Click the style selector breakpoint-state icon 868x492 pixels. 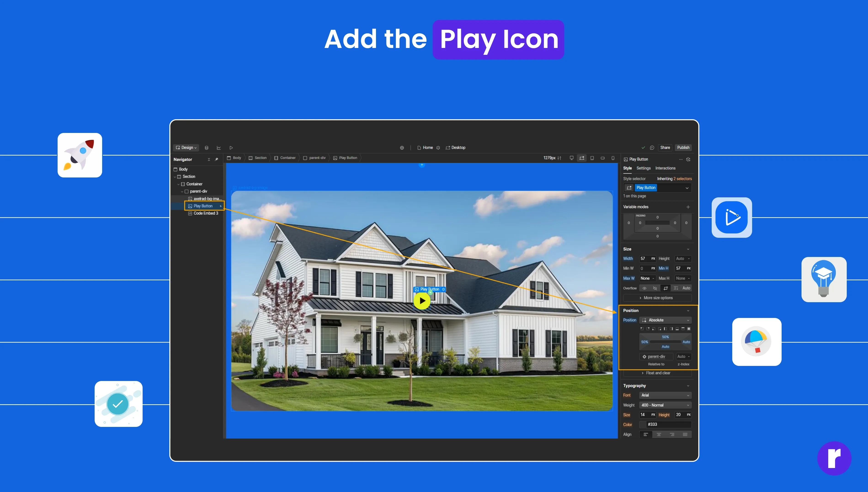point(629,188)
